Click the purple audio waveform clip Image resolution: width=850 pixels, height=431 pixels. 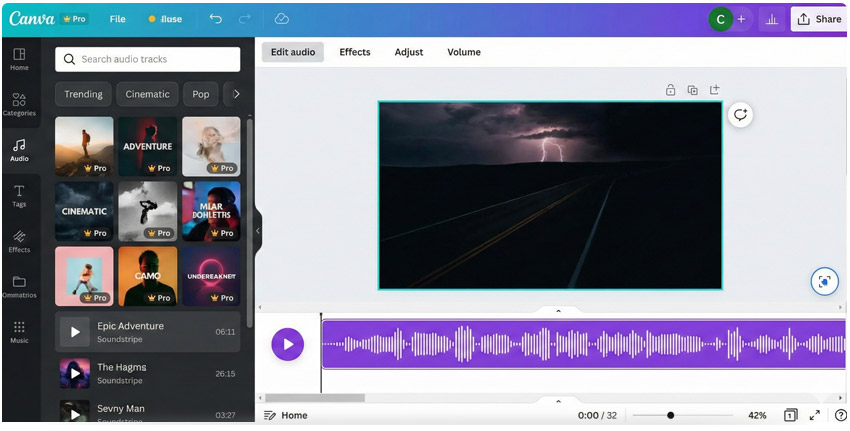pos(584,344)
